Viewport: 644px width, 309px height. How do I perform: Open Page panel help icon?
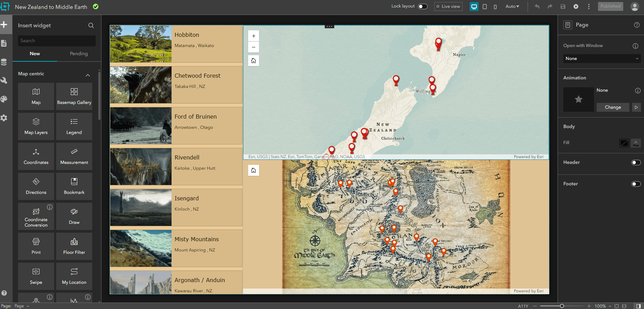click(x=637, y=25)
